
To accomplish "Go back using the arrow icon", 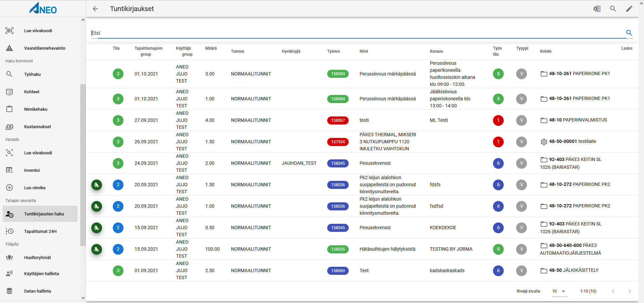I will [x=95, y=9].
